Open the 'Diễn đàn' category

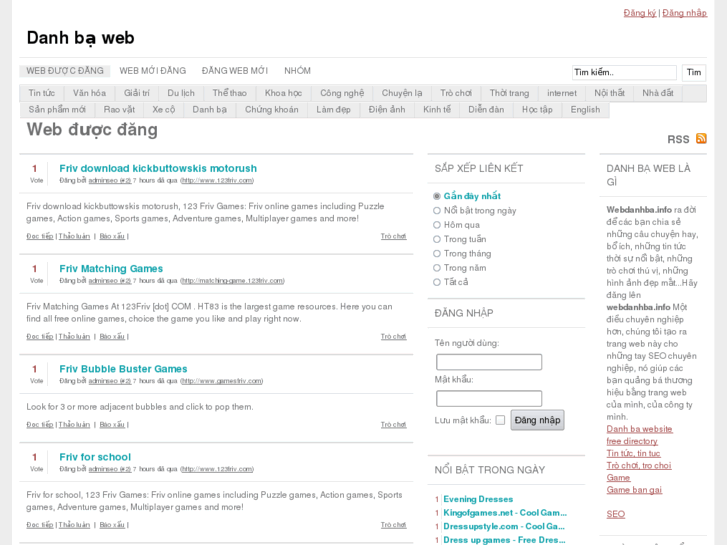point(486,109)
